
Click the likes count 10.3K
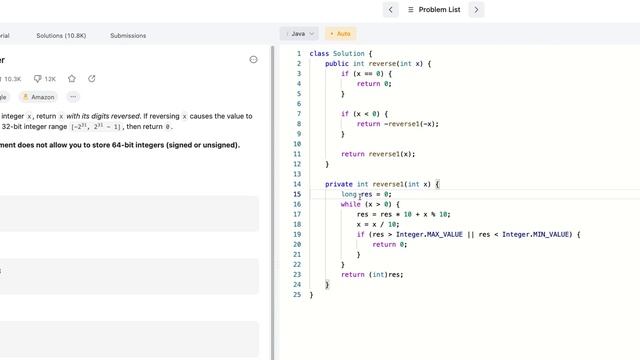pos(11,79)
